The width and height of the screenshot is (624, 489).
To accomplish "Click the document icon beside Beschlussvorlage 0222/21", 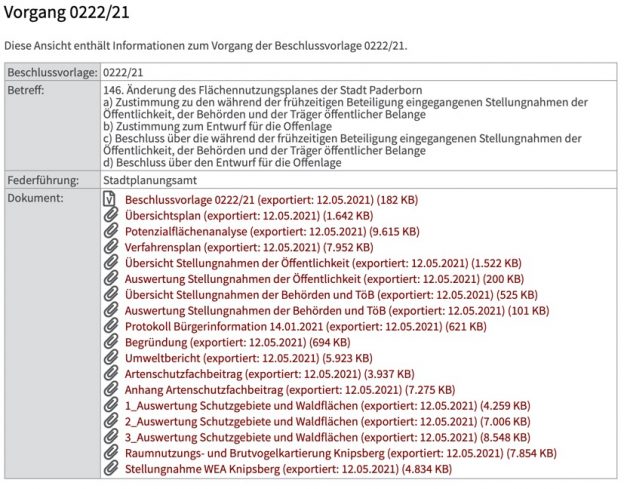I will [109, 199].
